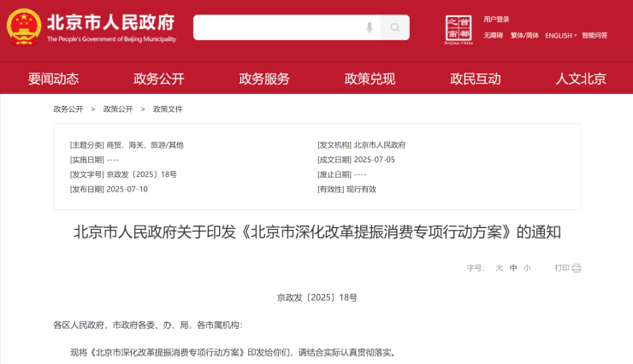Click the microphone voice search icon

[370, 27]
